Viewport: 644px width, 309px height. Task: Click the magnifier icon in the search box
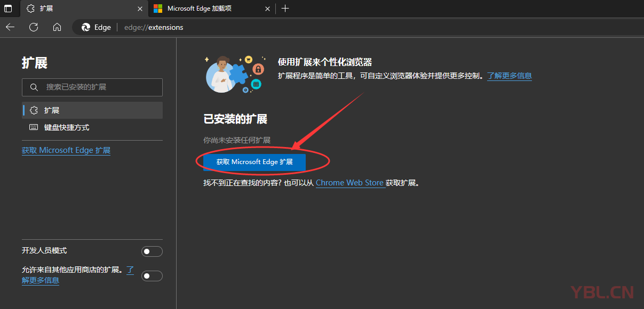pyautogui.click(x=34, y=87)
